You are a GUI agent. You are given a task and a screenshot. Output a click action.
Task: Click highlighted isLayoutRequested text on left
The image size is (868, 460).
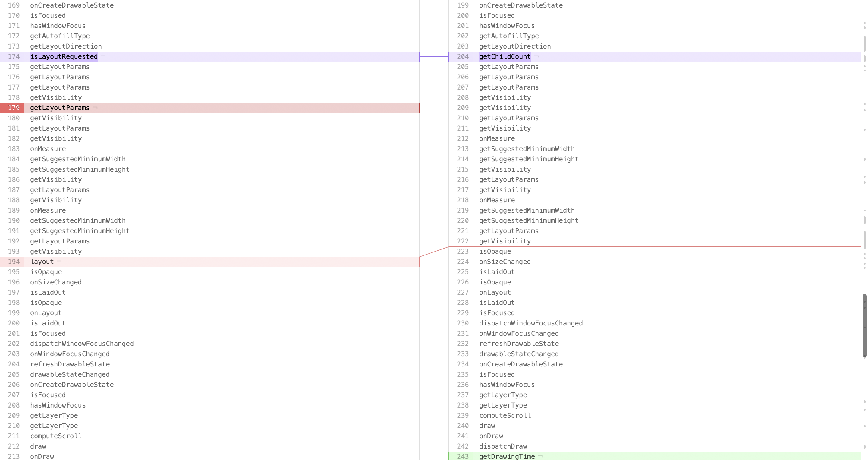(x=64, y=57)
